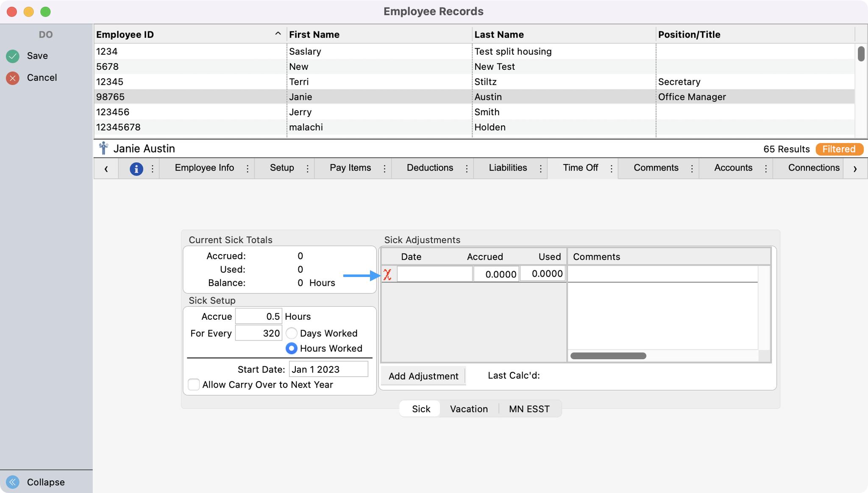Image resolution: width=868 pixels, height=493 pixels.
Task: Delete sick adjustment row with red X
Action: tap(387, 274)
